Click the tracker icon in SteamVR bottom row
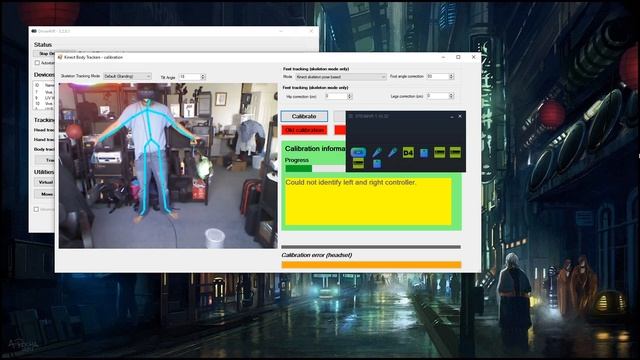Image resolution: width=640 pixels, height=360 pixels. tap(358, 164)
